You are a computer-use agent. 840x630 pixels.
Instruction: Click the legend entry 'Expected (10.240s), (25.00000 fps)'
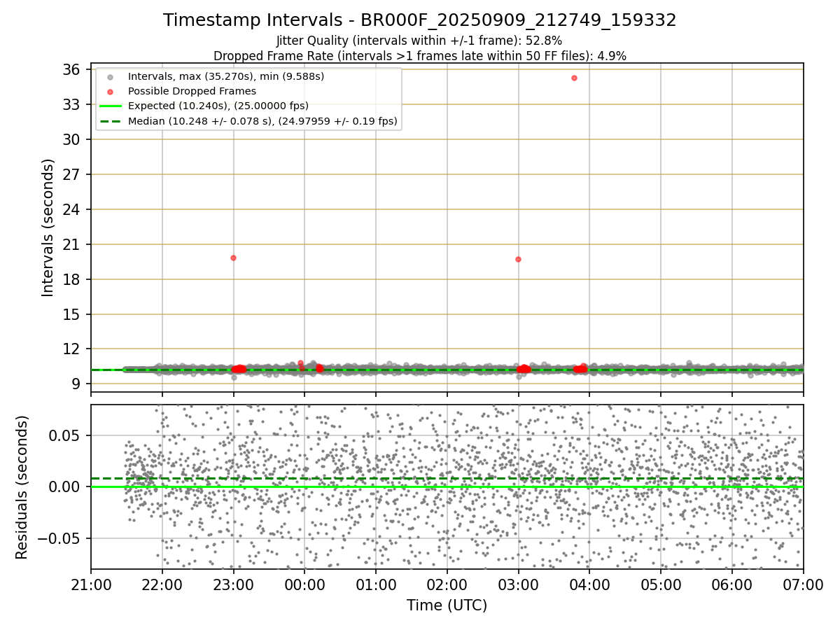coord(218,106)
